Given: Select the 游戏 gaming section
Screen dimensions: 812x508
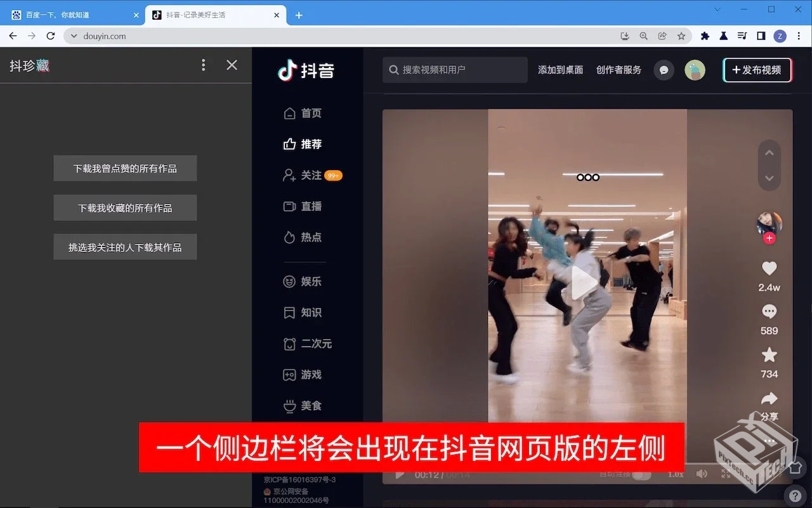Looking at the screenshot, I should tap(309, 375).
